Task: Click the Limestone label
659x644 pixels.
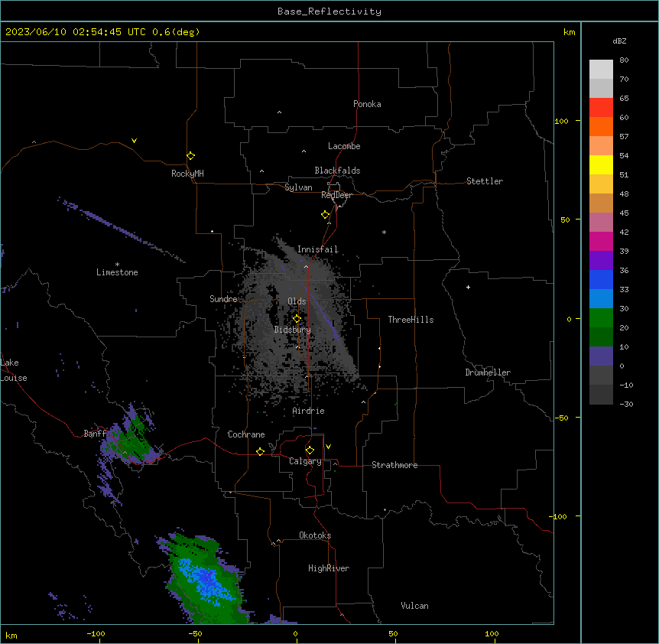Action: (117, 272)
